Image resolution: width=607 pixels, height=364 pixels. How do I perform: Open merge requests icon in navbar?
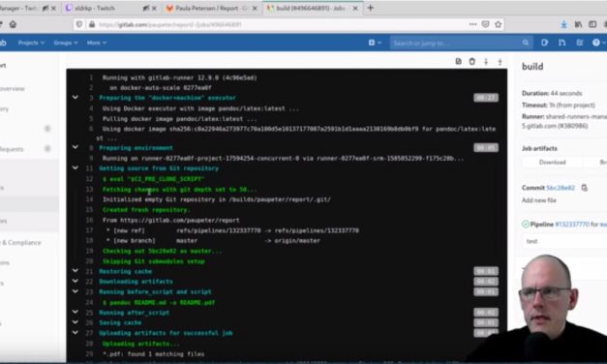point(561,43)
